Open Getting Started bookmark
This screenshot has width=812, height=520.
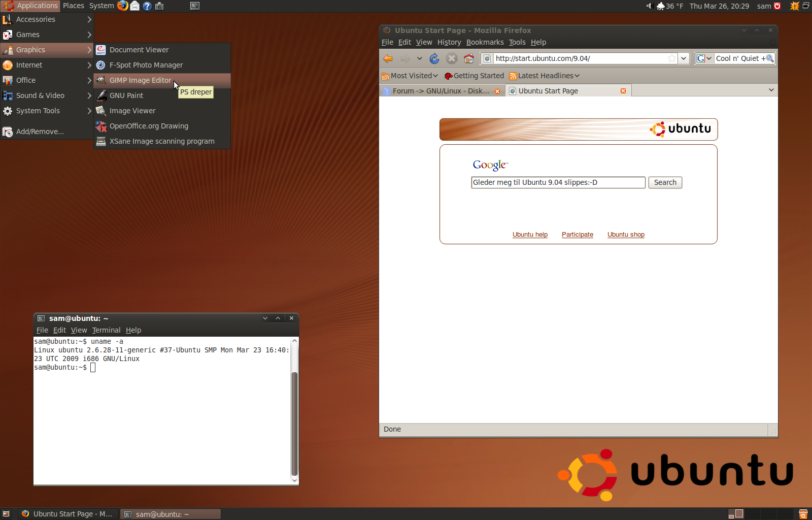(x=474, y=76)
